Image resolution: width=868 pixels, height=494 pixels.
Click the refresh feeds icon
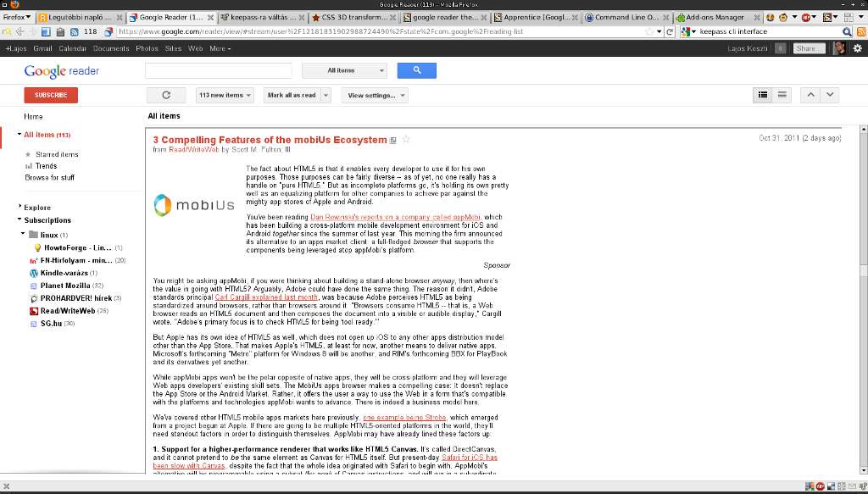(x=167, y=95)
